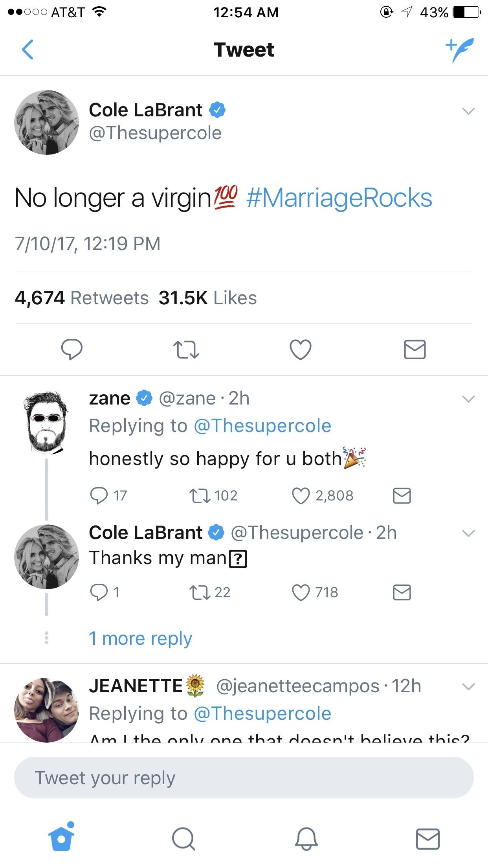The image size is (488, 868).
Task: Open main tweet options chevron
Action: click(x=468, y=111)
